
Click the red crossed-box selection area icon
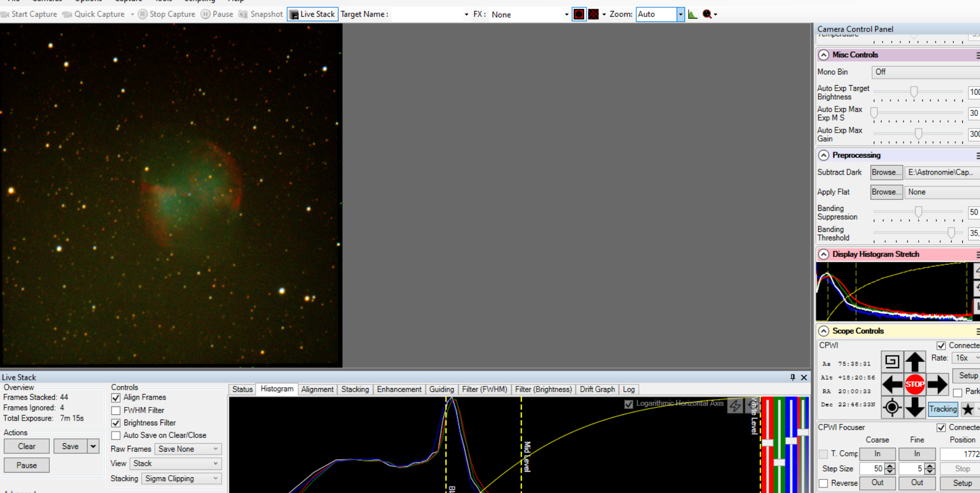point(593,14)
